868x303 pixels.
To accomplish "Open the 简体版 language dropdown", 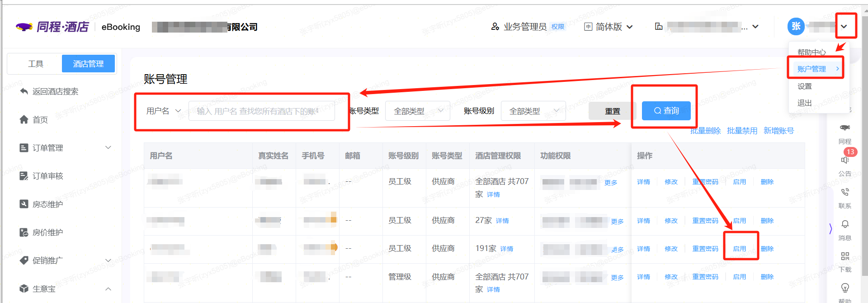I will pyautogui.click(x=609, y=27).
